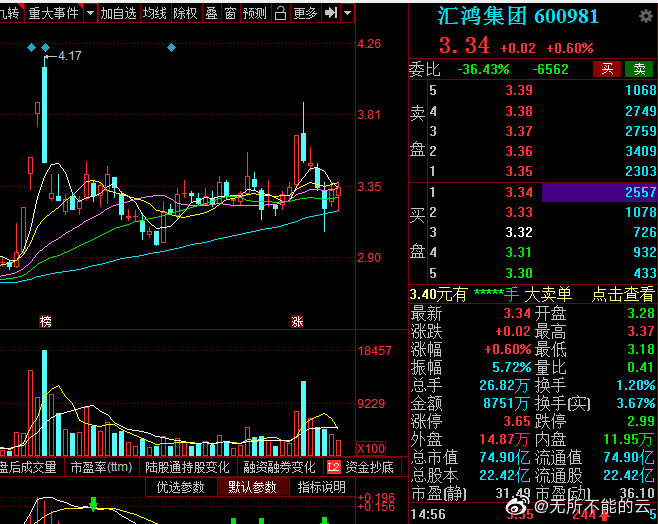Click the jump-to-end arrow in the chart toolbar
658x524 pixels.
331,13
